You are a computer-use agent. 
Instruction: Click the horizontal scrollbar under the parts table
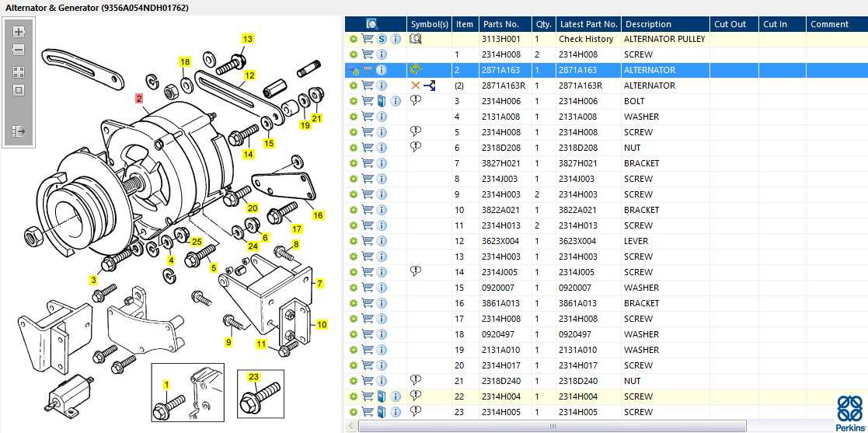point(552,426)
